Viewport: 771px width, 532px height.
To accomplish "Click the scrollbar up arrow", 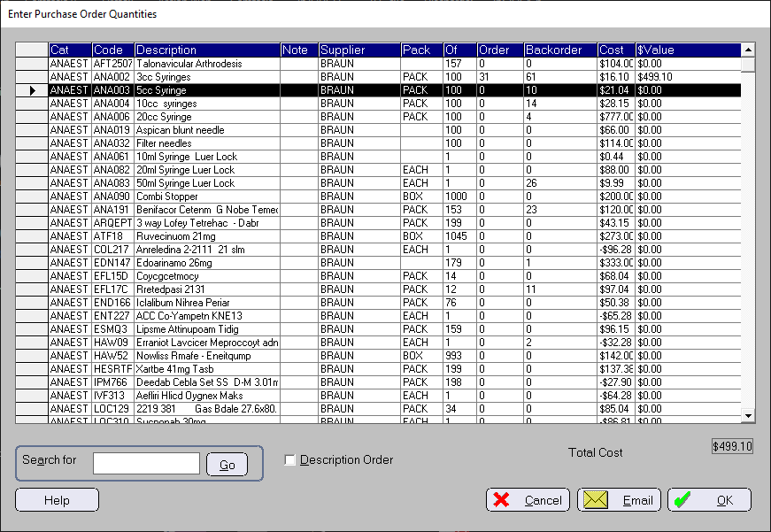I will pos(748,50).
